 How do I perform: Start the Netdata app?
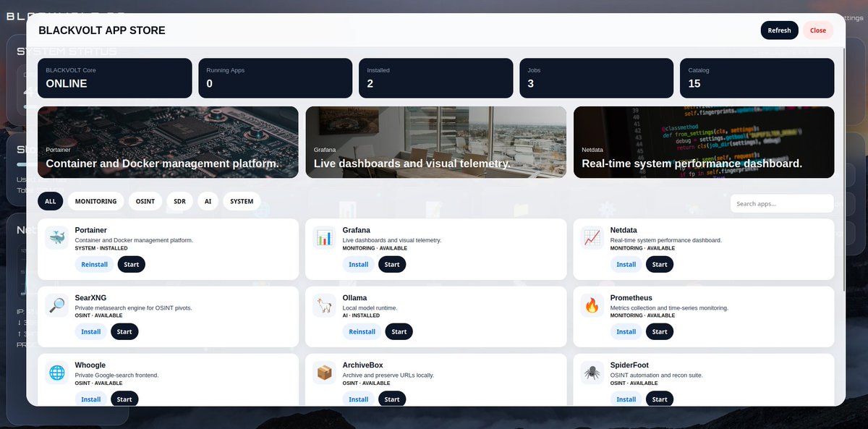point(660,264)
